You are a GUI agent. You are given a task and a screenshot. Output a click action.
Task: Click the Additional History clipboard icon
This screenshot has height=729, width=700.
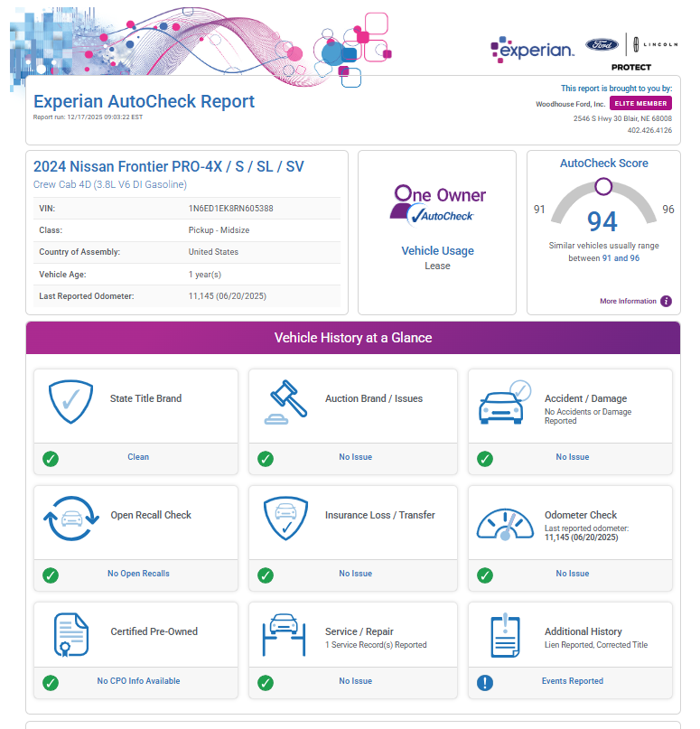pos(505,636)
